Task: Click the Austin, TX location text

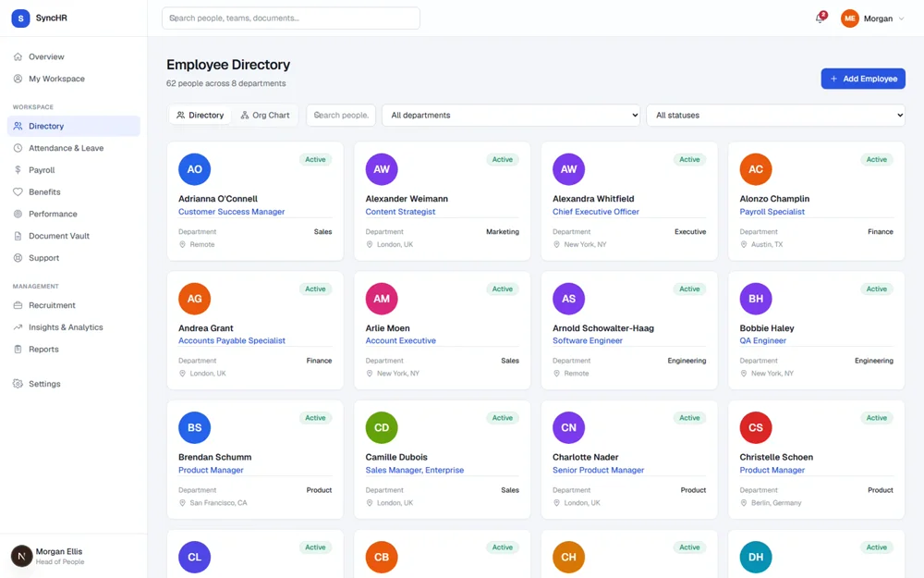Action: [x=767, y=244]
